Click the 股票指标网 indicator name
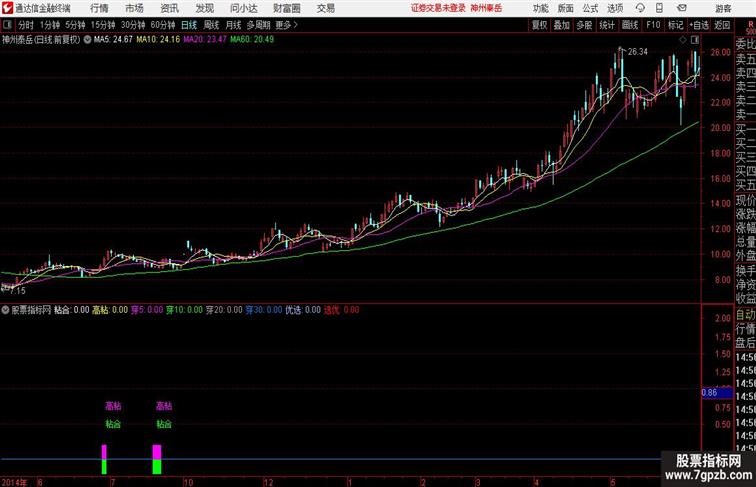756x487 pixels. pyautogui.click(x=31, y=310)
